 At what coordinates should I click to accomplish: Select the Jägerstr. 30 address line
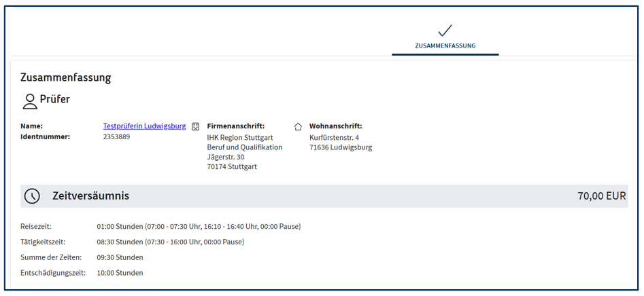[226, 157]
